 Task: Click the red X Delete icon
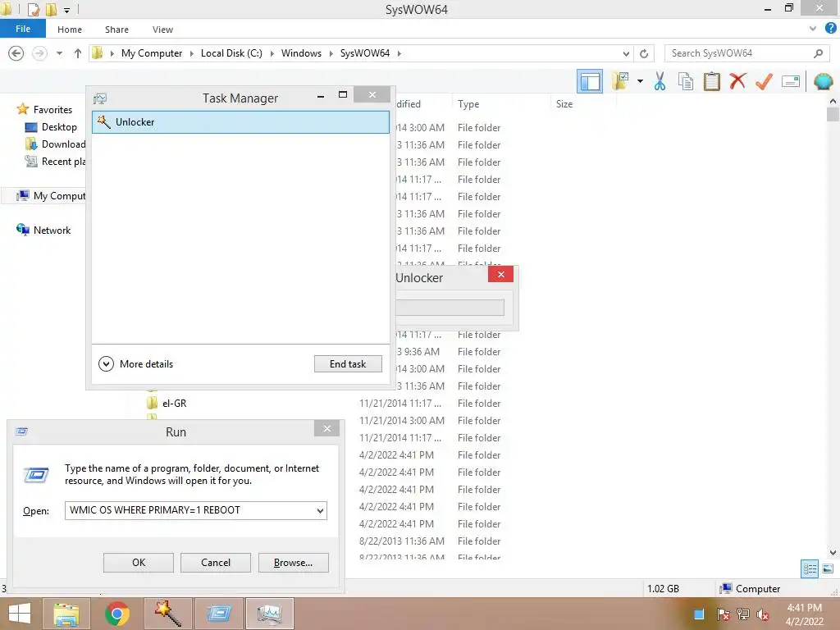point(737,81)
